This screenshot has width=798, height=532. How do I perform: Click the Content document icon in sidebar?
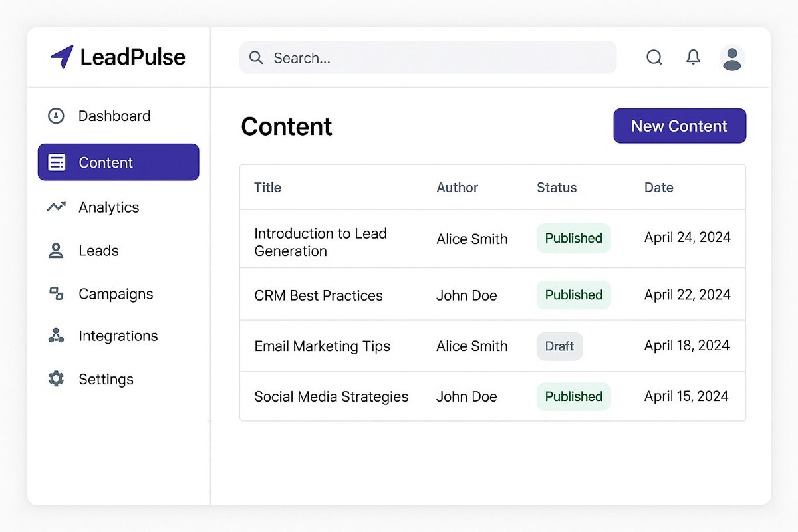[57, 162]
